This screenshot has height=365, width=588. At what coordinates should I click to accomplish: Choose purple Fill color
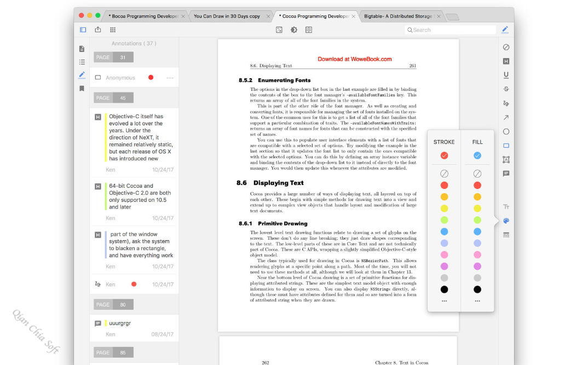[477, 266]
